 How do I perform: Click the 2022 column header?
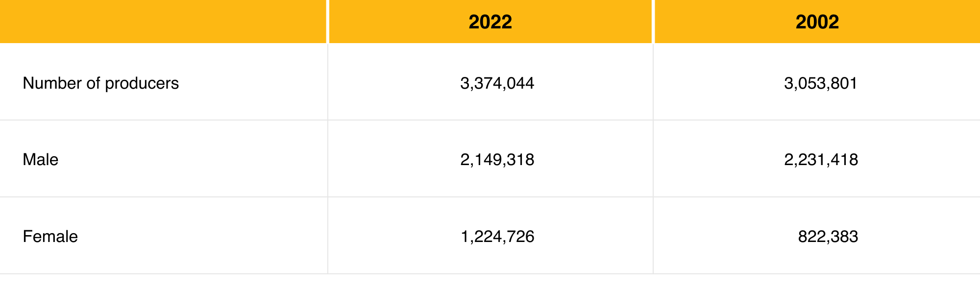coord(490,22)
